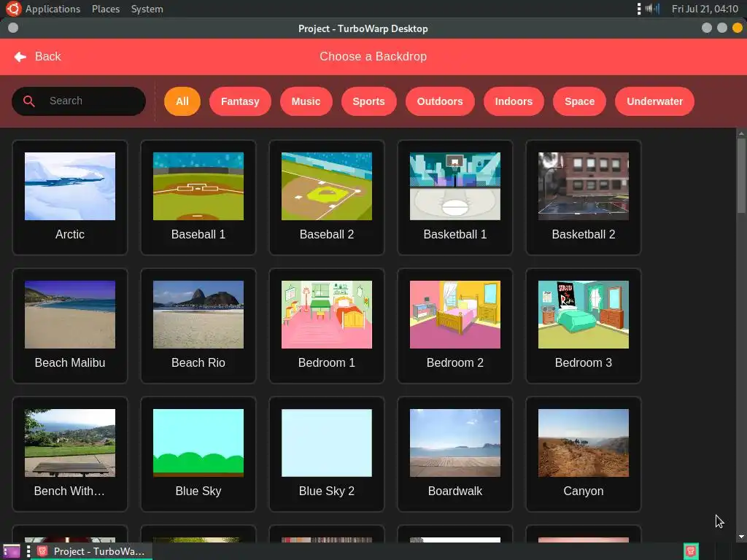Open the Places menu
747x560 pixels.
pyautogui.click(x=106, y=9)
